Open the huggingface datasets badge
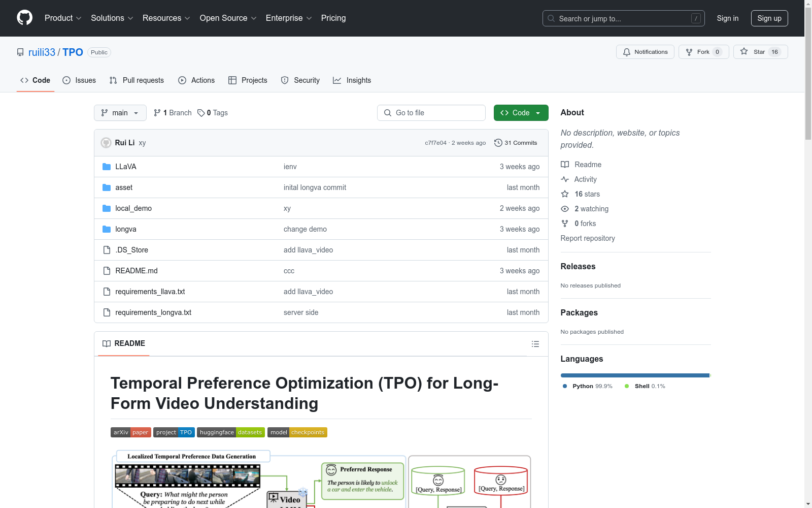 [231, 432]
